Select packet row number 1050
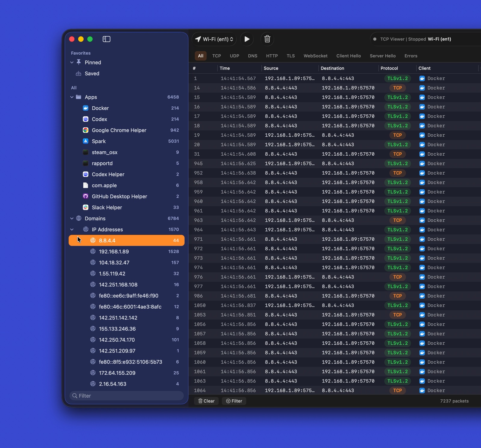 [335, 305]
